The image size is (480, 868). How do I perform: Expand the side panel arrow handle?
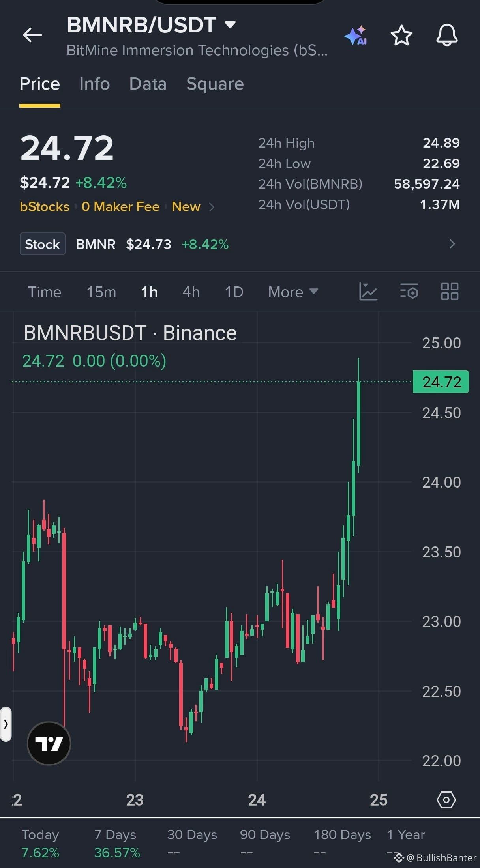click(6, 724)
